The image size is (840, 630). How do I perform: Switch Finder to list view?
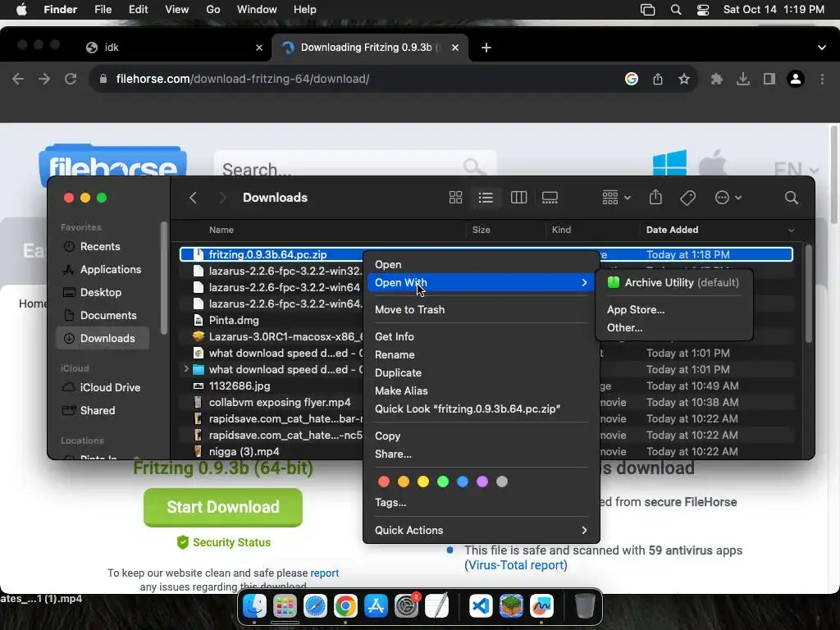[x=486, y=198]
